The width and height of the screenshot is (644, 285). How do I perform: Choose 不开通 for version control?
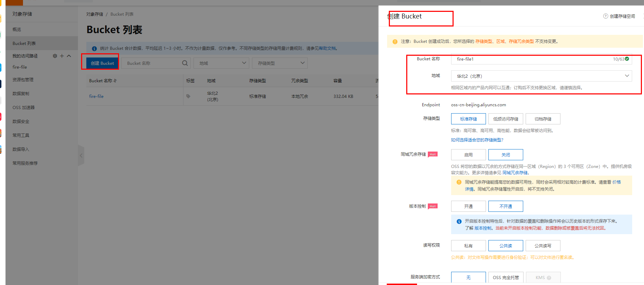coord(506,206)
